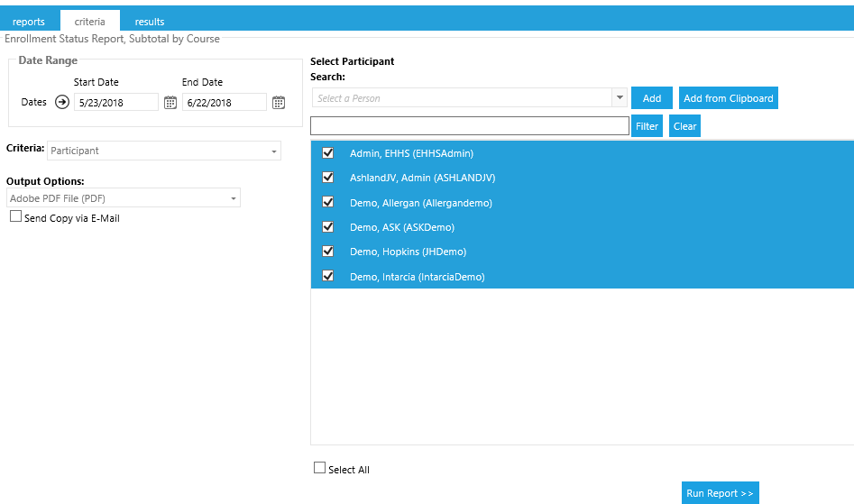Click the Start Date input field
This screenshot has width=854, height=504.
115,103
